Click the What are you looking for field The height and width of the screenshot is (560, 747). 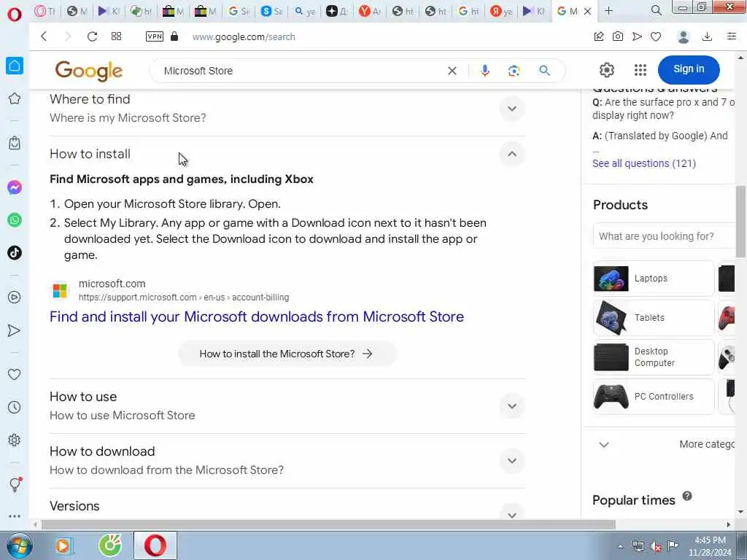pyautogui.click(x=663, y=236)
